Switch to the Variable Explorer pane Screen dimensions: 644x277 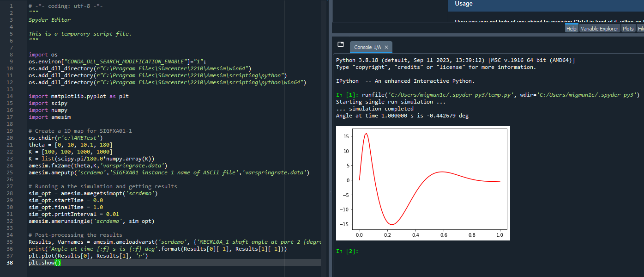[x=599, y=28]
